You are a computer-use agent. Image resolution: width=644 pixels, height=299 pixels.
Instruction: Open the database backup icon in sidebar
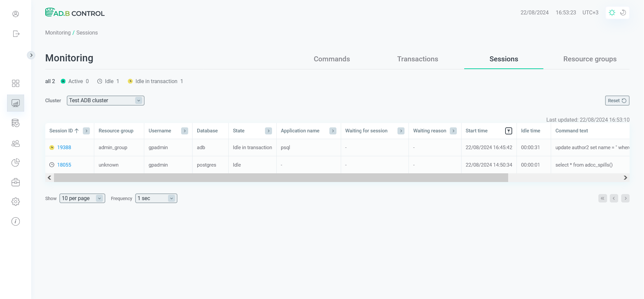(15, 123)
